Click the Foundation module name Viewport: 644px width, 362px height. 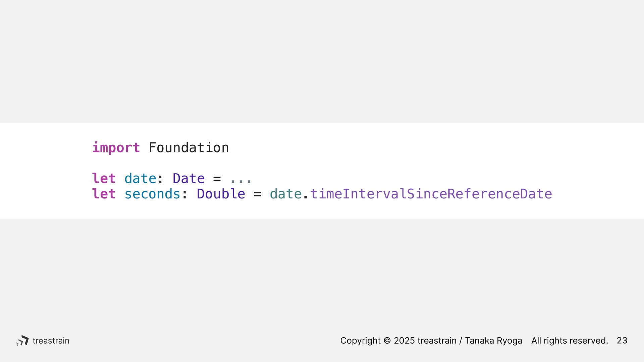pyautogui.click(x=189, y=147)
